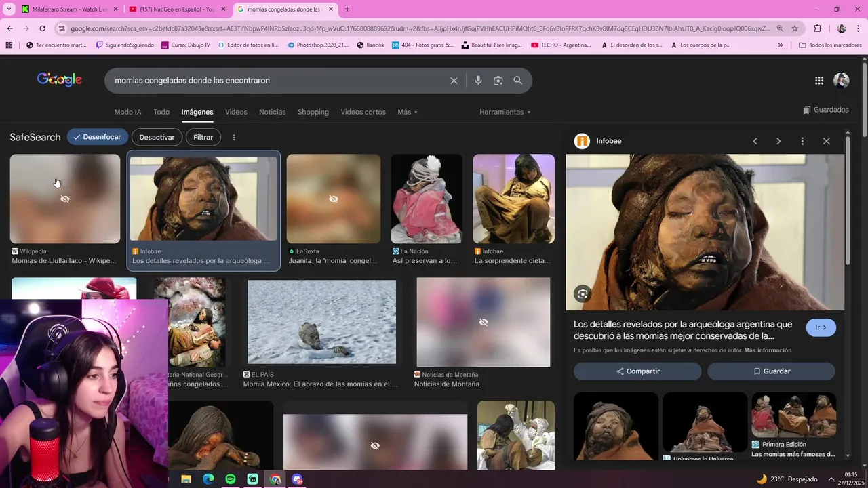Screen dimensions: 868x488
Task: Open the Chrome apps shortcut in bookmarks bar
Action: pyautogui.click(x=9, y=45)
